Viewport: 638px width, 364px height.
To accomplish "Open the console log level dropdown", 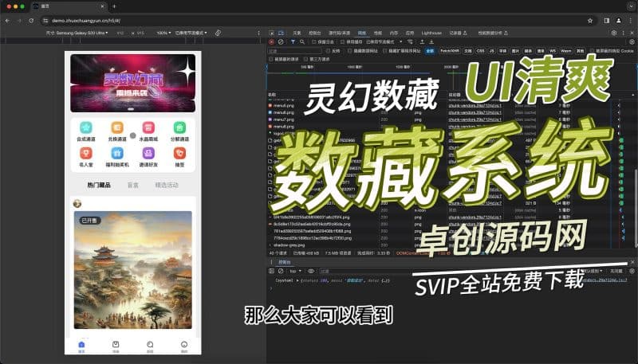I will coord(592,271).
